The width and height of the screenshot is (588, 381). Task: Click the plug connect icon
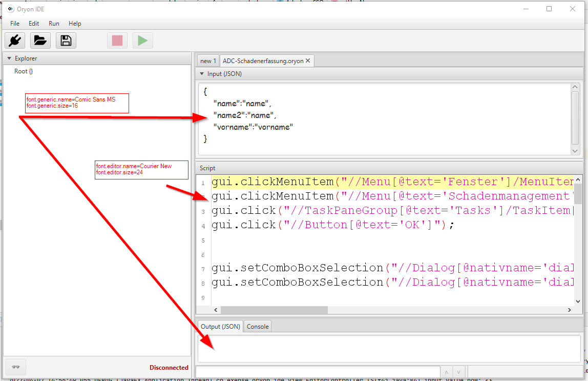click(15, 41)
